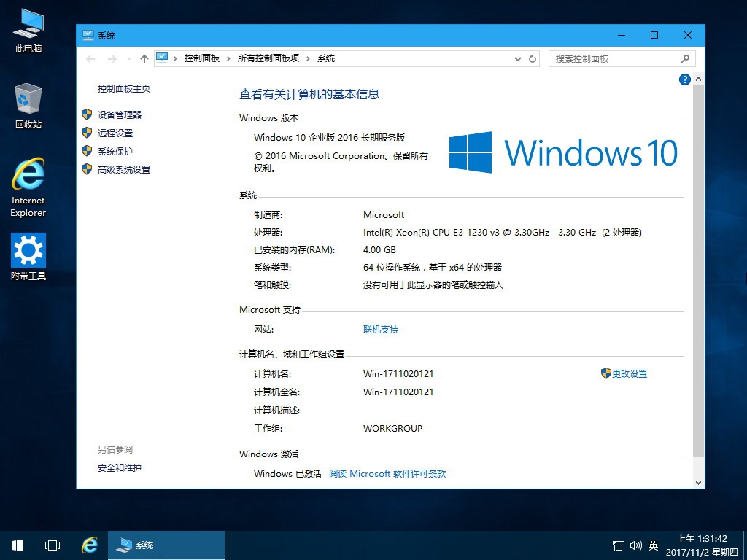Open recent locations dropdown arrow
The image size is (747, 560).
(129, 59)
